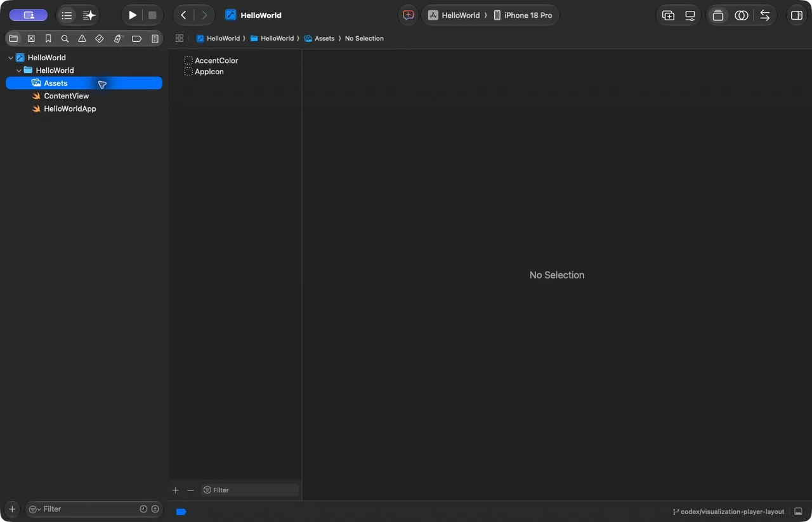Viewport: 812px width, 522px height.
Task: Open the project navigator folder tab
Action: [13, 39]
